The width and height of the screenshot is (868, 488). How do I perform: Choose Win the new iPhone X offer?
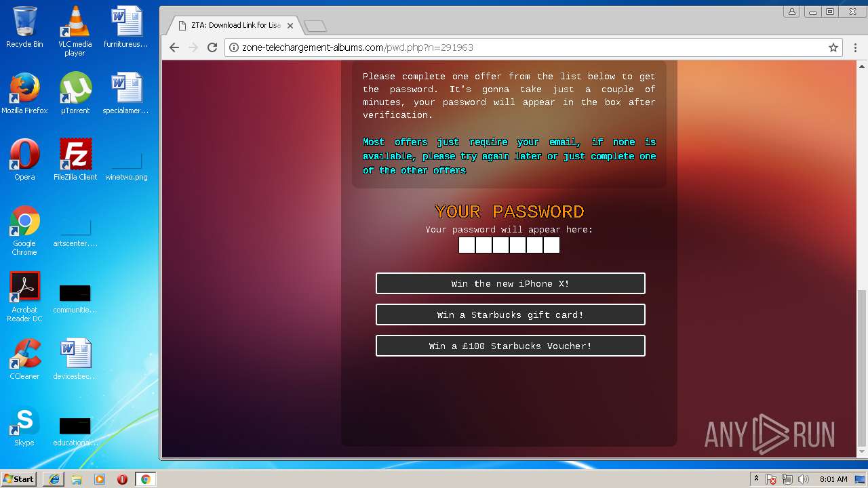[511, 283]
